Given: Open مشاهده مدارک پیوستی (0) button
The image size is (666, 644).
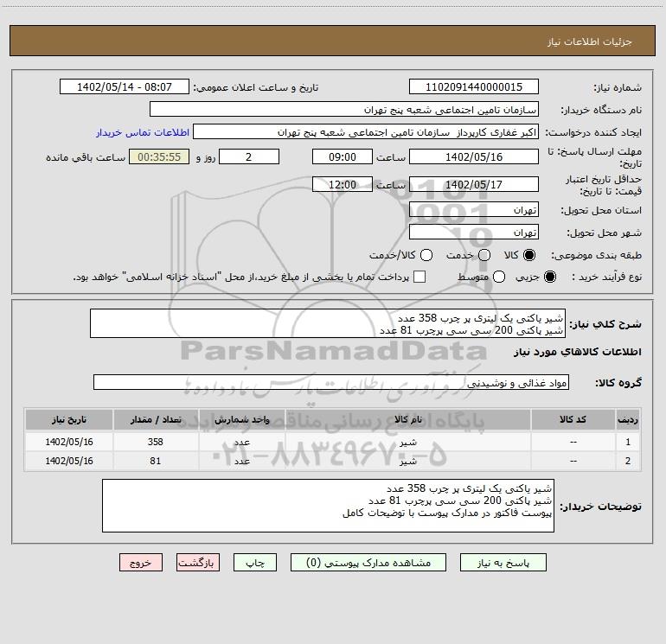Looking at the screenshot, I should coord(368,563).
